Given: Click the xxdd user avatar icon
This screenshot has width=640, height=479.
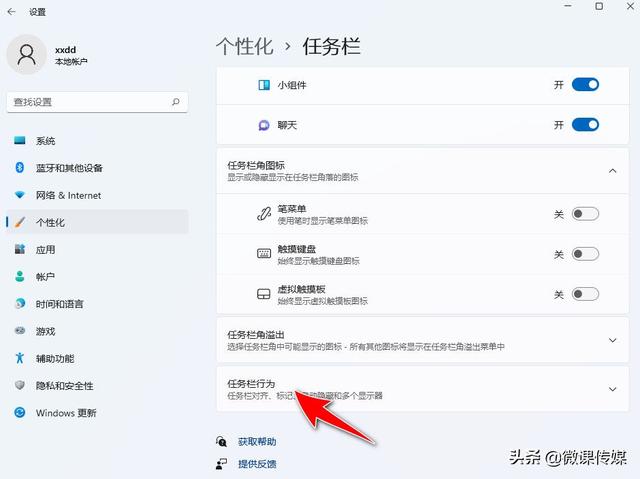Looking at the screenshot, I should point(26,54).
